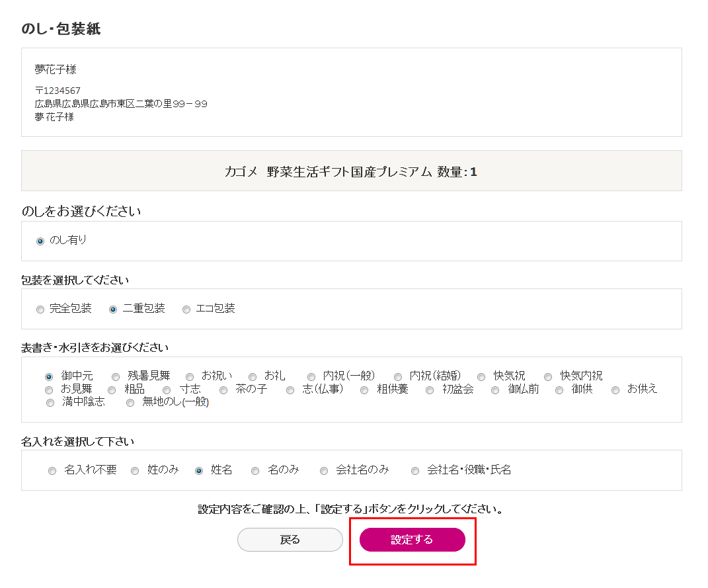
Task: Click the 名入れを選択して下さい heading
Action: click(x=77, y=442)
